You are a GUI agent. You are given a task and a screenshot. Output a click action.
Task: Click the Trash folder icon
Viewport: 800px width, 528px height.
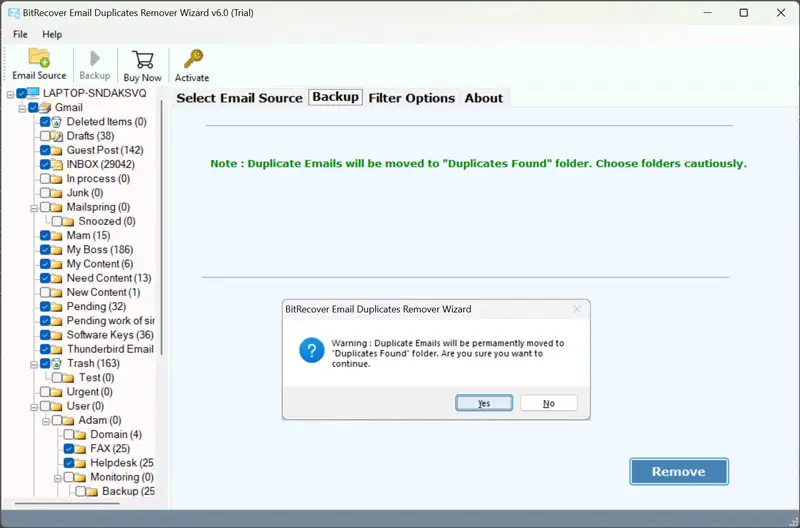[x=58, y=364]
